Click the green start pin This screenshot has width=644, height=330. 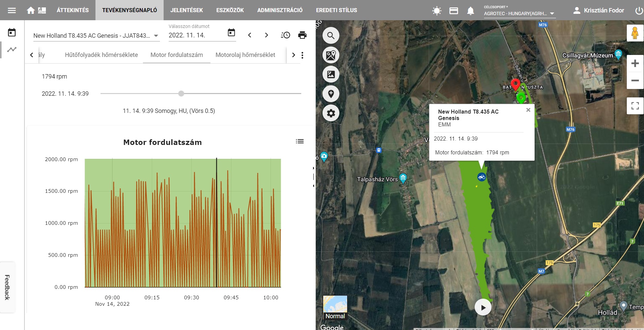click(521, 98)
